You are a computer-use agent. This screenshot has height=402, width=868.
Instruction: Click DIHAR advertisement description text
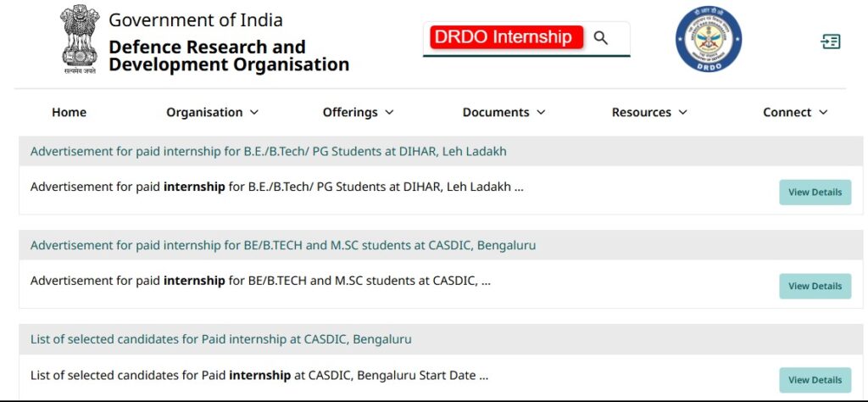276,187
